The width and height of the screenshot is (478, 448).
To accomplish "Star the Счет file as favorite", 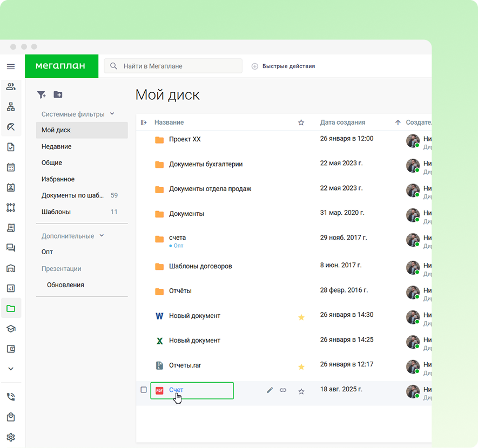I will click(x=301, y=392).
